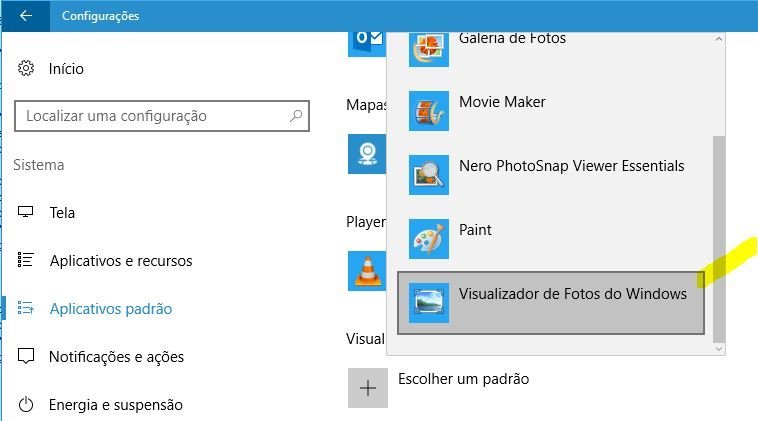Click the Aplicativos e recursos list icon

coord(26,260)
